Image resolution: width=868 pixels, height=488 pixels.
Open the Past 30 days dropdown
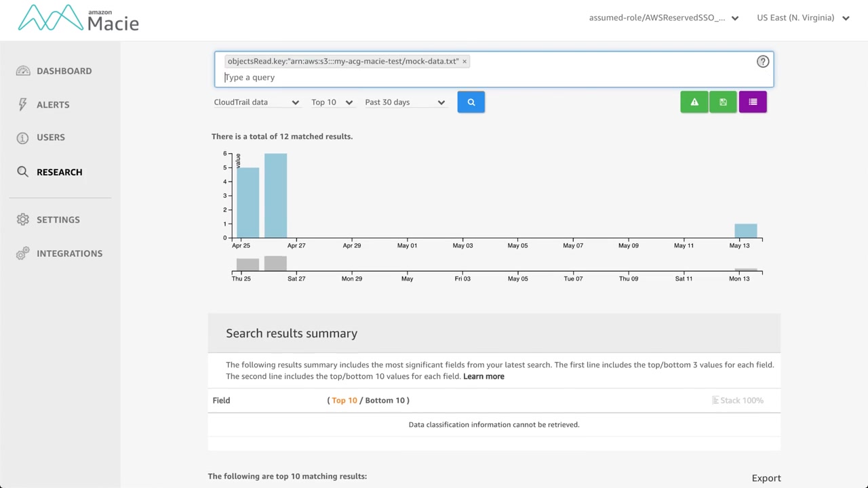[x=404, y=102]
